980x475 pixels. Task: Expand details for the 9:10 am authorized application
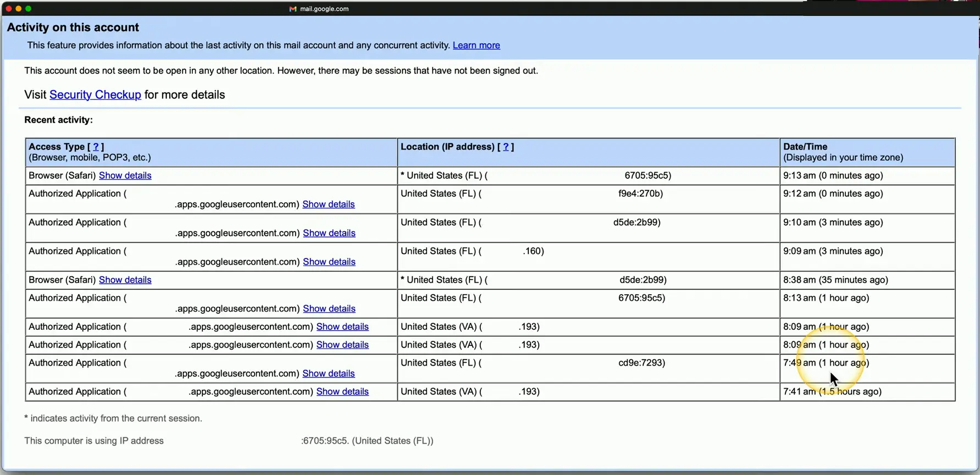pyautogui.click(x=329, y=233)
